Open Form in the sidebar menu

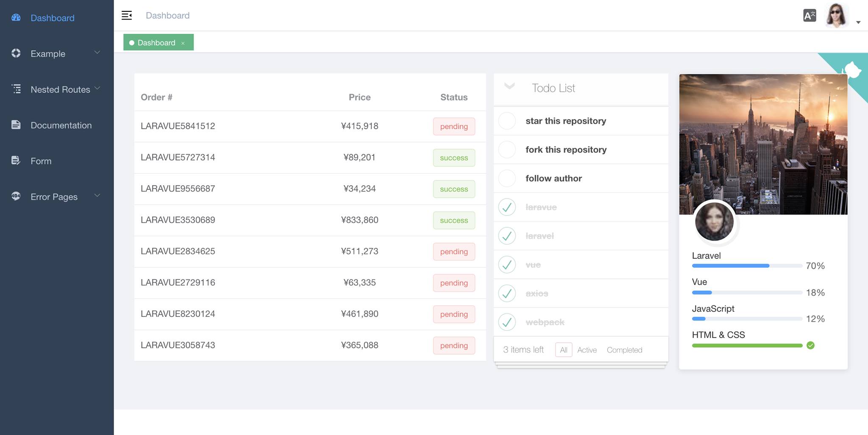pyautogui.click(x=57, y=161)
